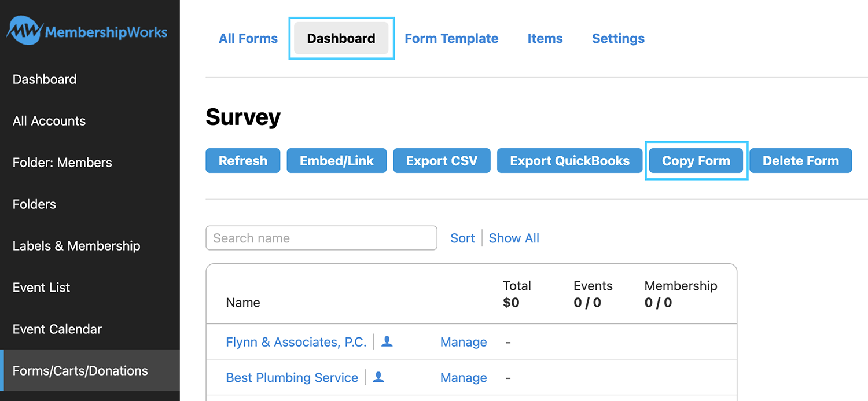This screenshot has height=401, width=868.
Task: Click person icon beside Flynn & Associates
Action: [387, 342]
